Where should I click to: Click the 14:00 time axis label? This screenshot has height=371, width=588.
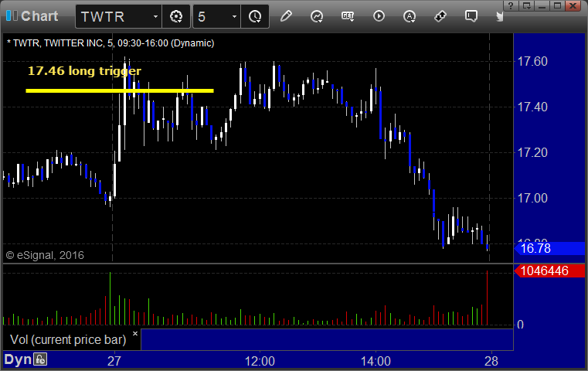pyautogui.click(x=376, y=361)
